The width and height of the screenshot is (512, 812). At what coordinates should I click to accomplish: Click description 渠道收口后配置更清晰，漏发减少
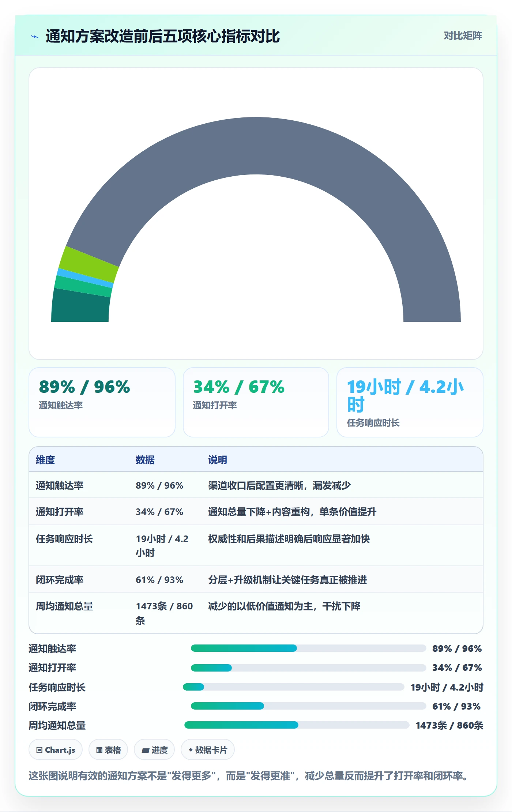(279, 485)
